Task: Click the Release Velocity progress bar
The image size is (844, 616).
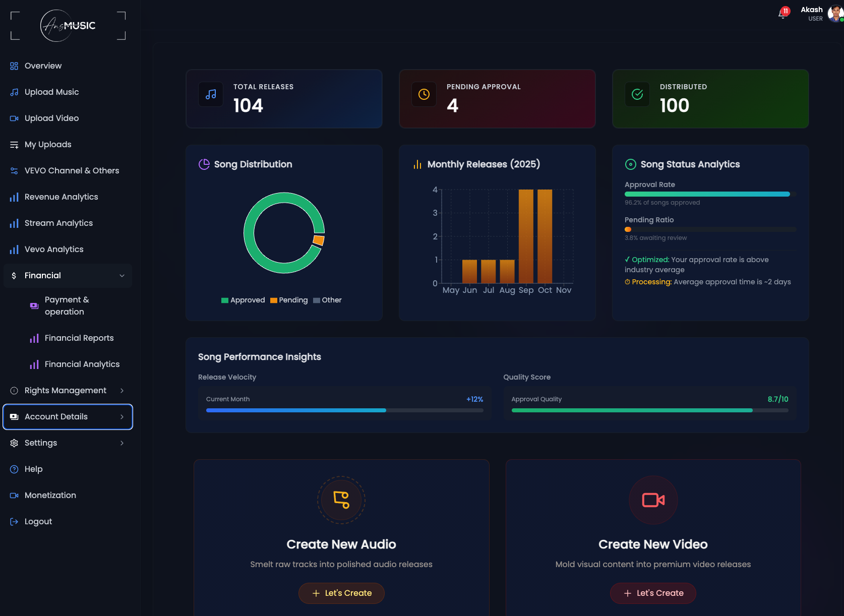Action: click(x=344, y=410)
